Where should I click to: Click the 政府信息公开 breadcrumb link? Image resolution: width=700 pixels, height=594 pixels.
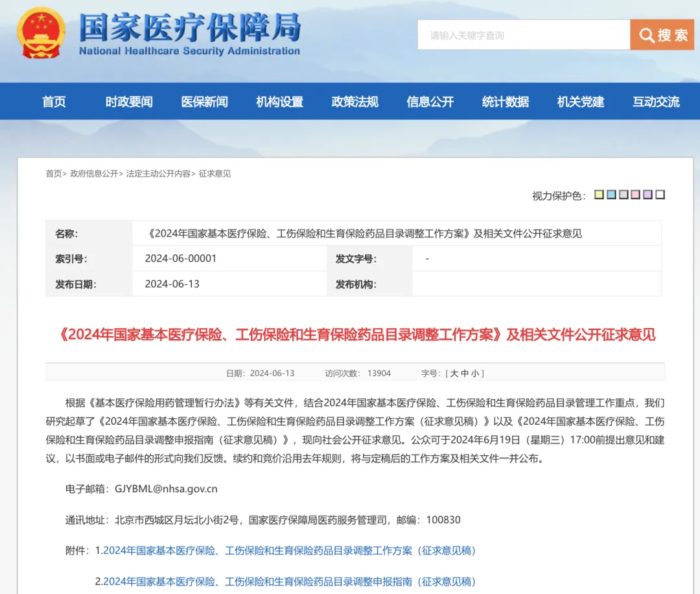[x=94, y=174]
